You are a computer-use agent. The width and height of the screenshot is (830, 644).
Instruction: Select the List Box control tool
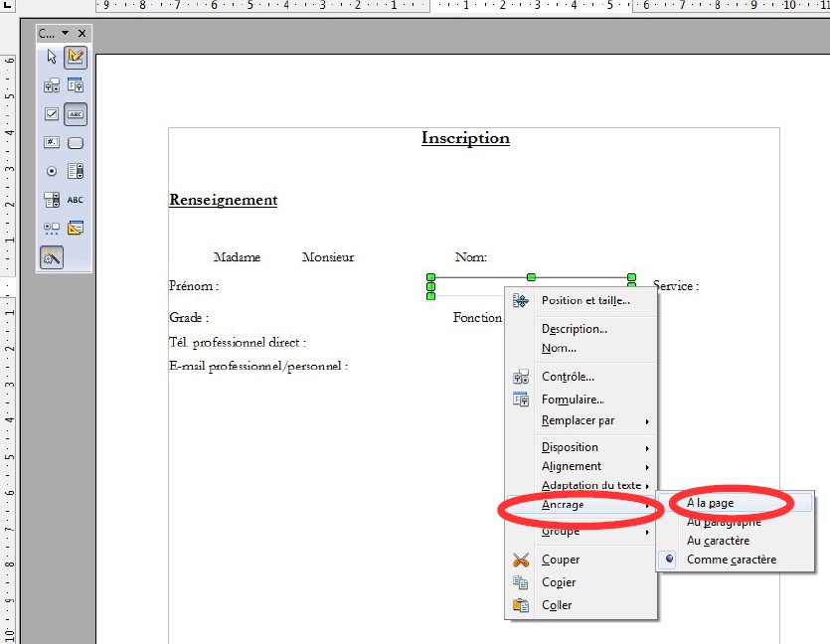tap(76, 171)
